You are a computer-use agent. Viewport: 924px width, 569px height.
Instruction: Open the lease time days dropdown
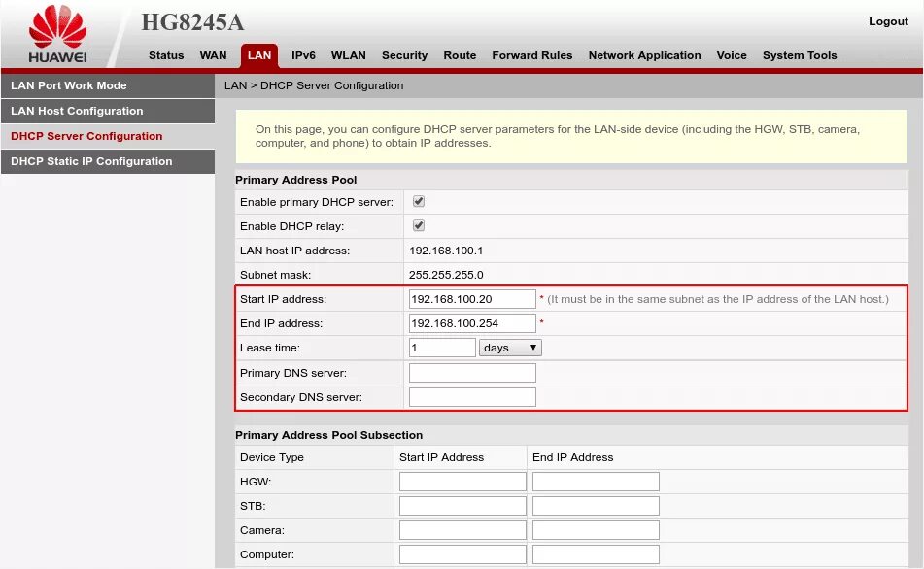(510, 348)
